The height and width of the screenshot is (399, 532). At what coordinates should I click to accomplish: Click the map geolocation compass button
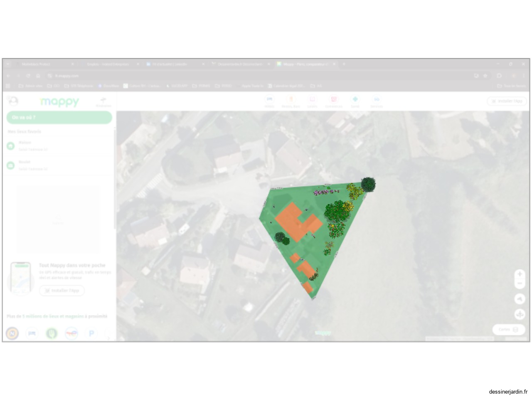pos(520,299)
